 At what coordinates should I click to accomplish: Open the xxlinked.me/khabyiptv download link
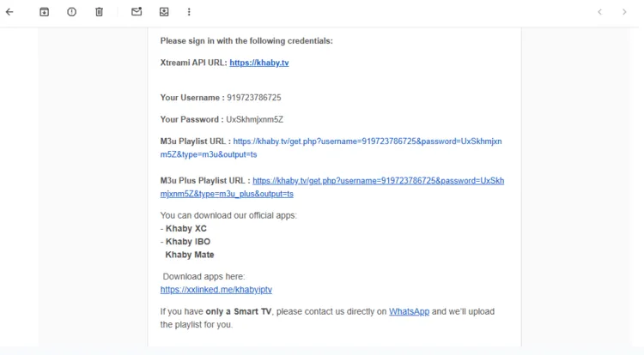click(x=216, y=290)
